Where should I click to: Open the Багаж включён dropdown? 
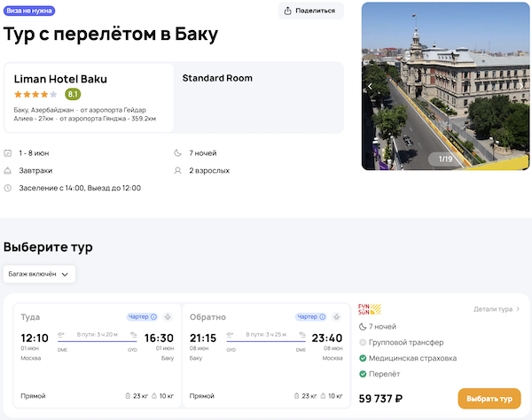pos(39,275)
